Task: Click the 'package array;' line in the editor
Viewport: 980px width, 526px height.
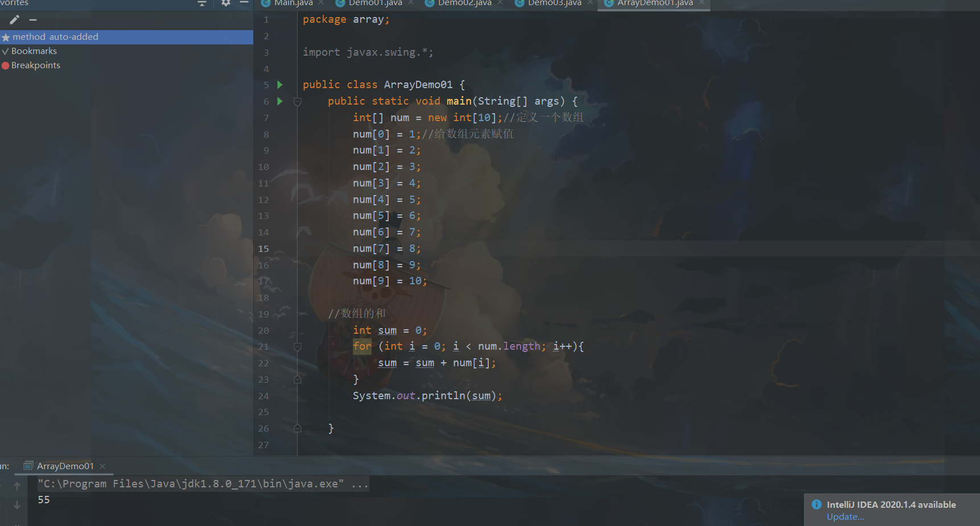Action: tap(346, 19)
